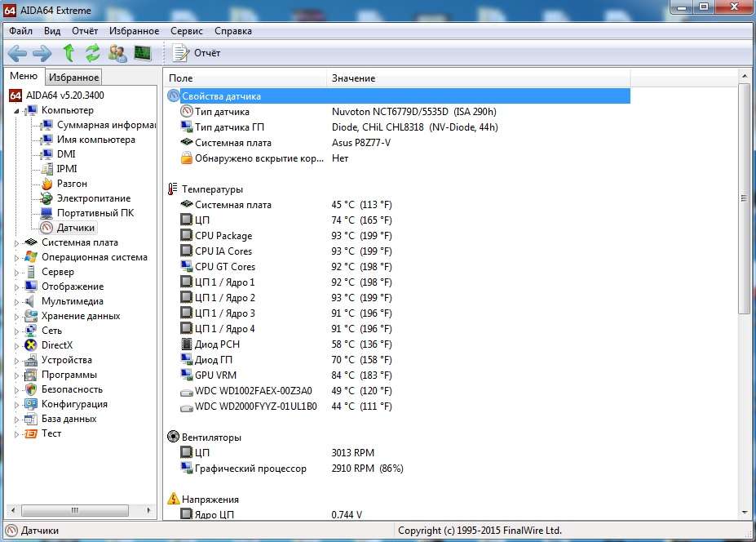
Task: Open the Отчёт menu in menu bar
Action: [85, 31]
